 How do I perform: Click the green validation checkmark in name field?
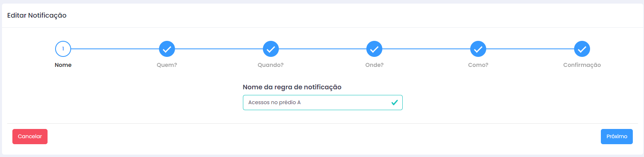395,103
